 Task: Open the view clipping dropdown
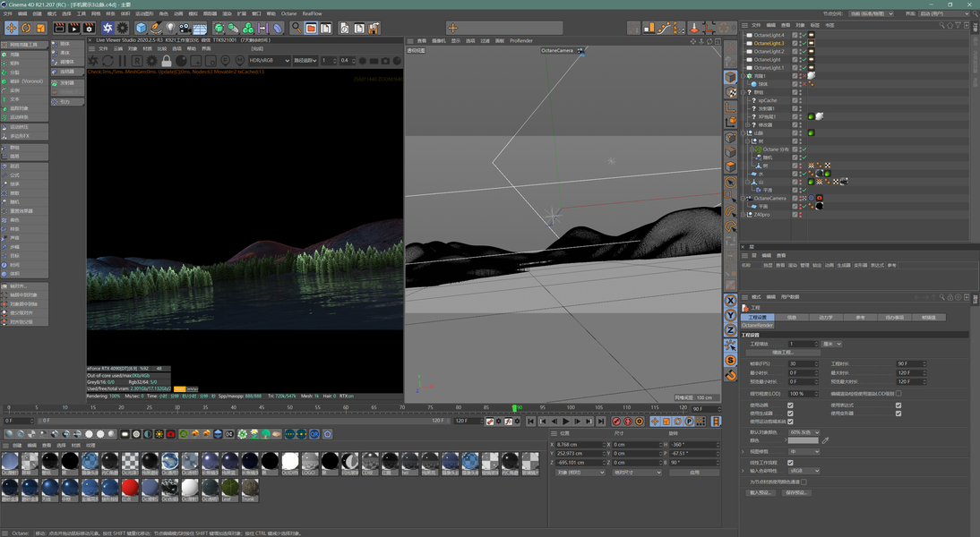[804, 451]
